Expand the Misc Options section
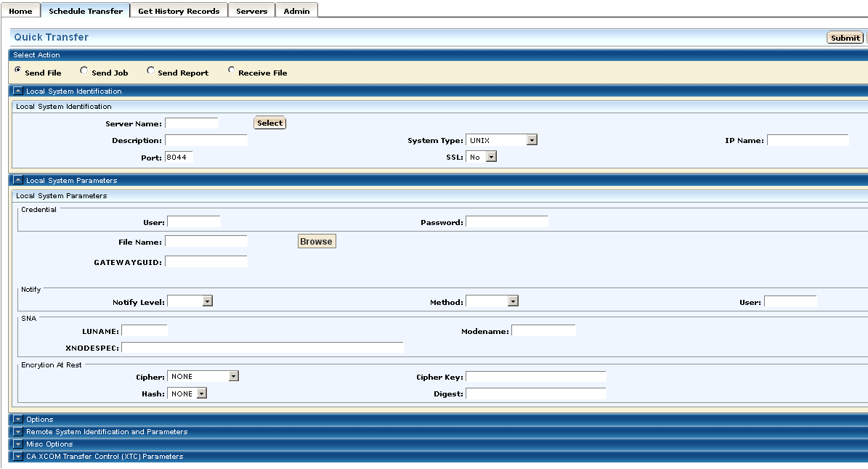868x469 pixels. (x=18, y=444)
